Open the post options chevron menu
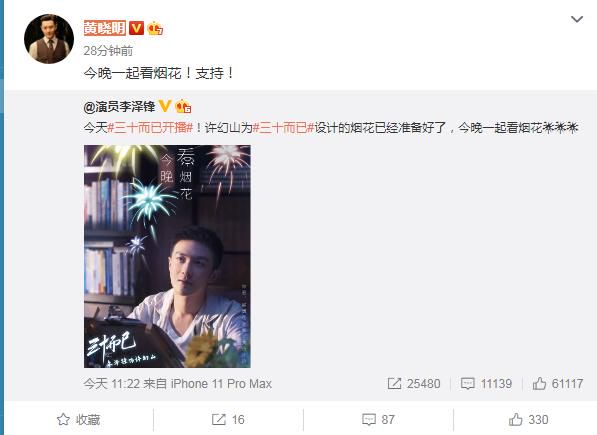597x435 pixels. pos(577,19)
